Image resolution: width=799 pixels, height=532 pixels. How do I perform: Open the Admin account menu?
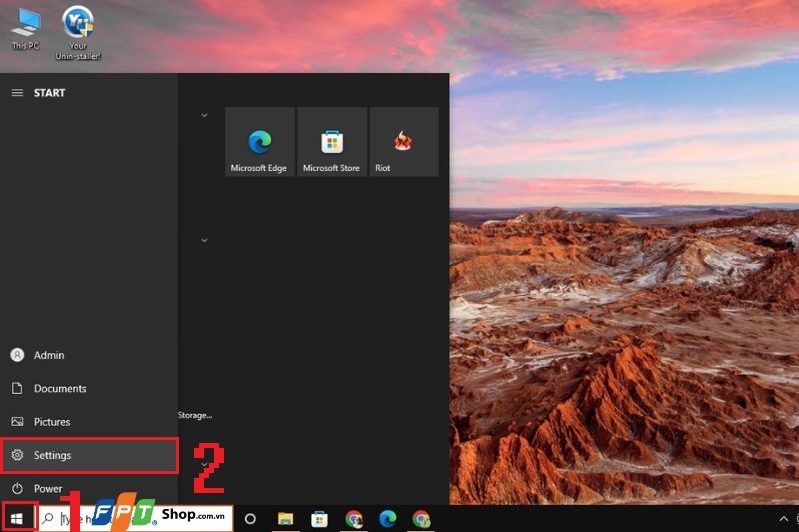89,355
